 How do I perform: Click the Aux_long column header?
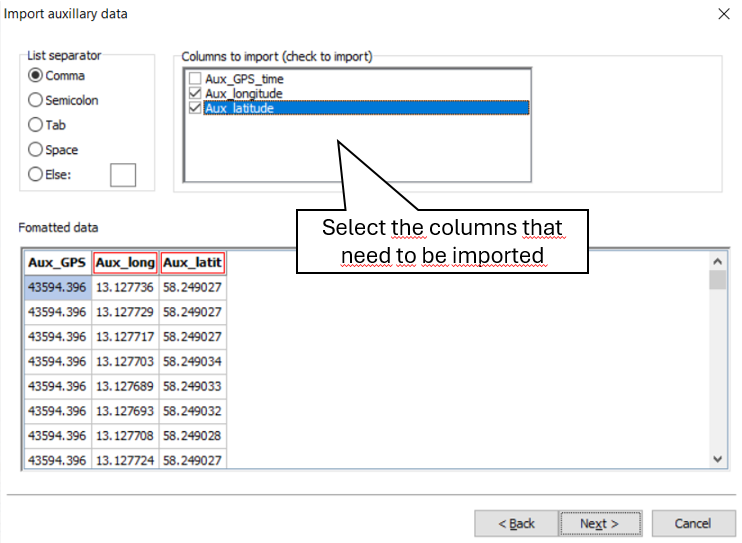125,263
